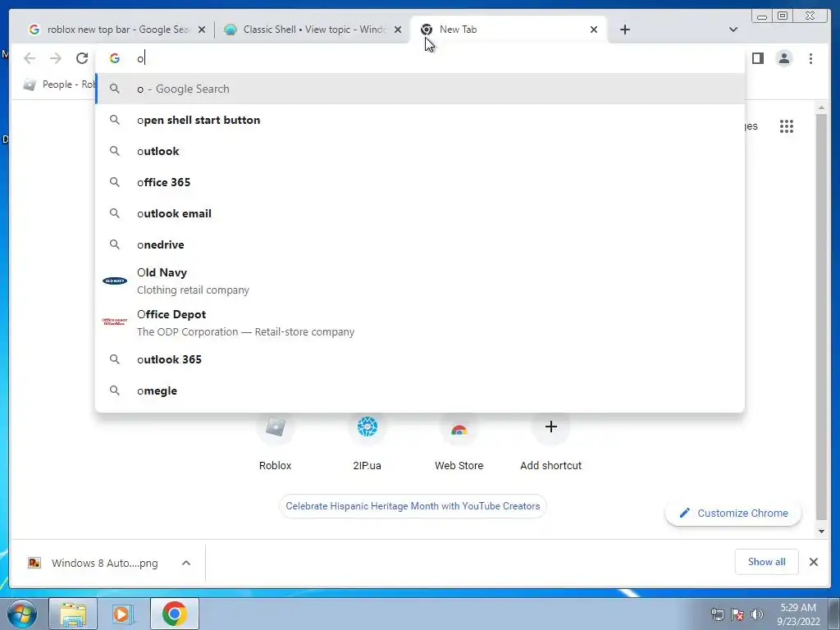Switch to roblox new top bar Google Search tab

pos(117,30)
